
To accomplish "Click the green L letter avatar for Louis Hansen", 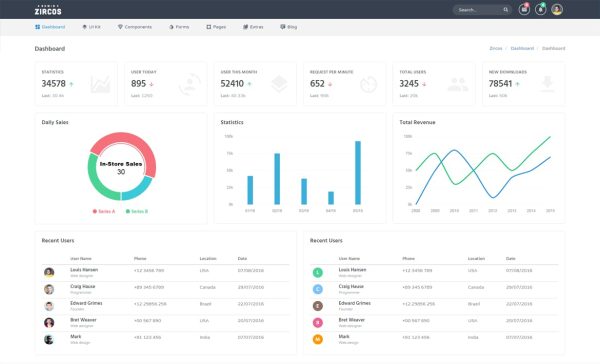I will point(318,273).
